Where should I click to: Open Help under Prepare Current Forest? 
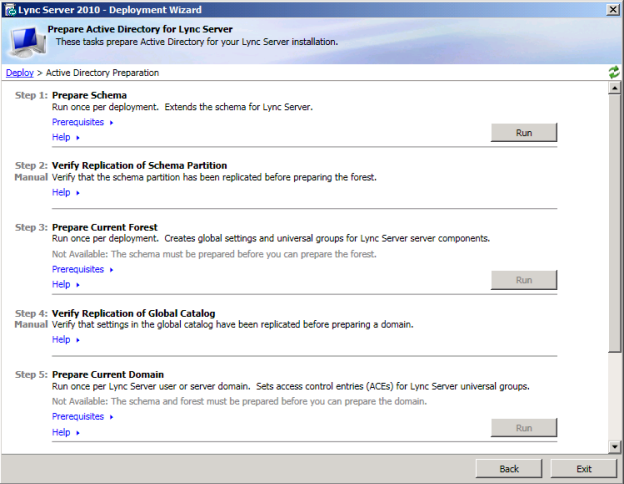tap(65, 284)
